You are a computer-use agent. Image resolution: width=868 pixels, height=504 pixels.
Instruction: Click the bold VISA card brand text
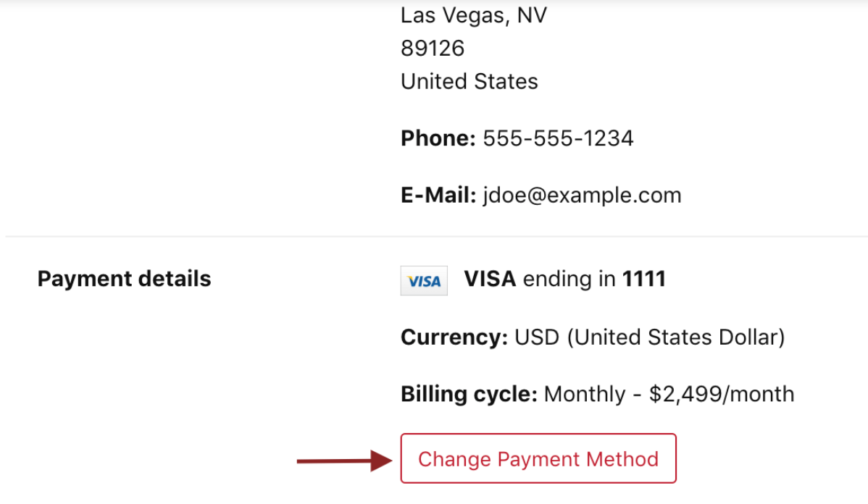490,279
